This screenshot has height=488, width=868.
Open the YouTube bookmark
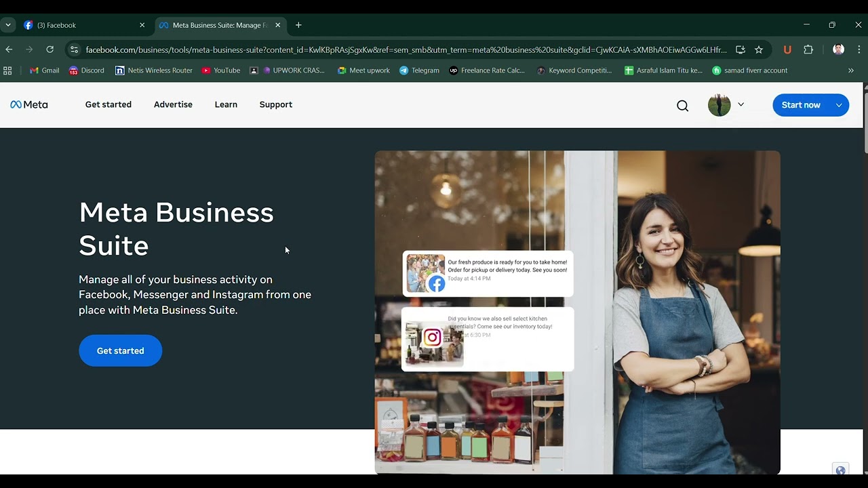221,70
